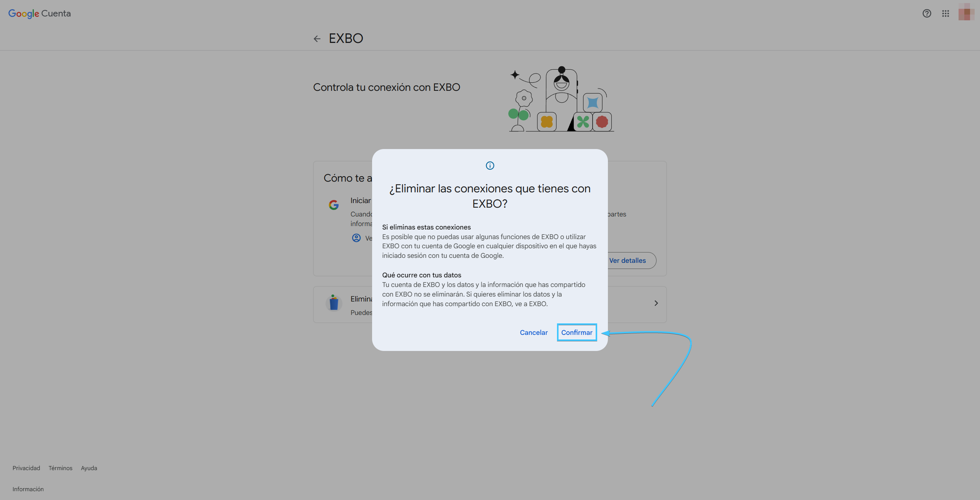This screenshot has width=980, height=500.
Task: Click heading 'Controla tu conexión con EXBO'
Action: 387,87
